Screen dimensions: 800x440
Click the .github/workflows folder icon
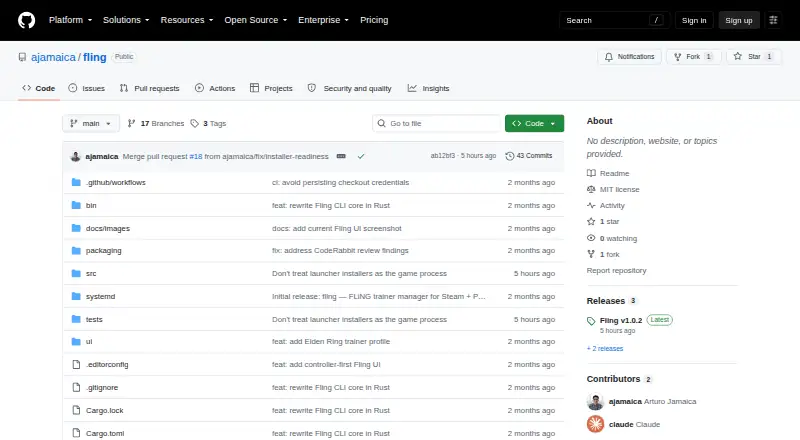pyautogui.click(x=76, y=182)
